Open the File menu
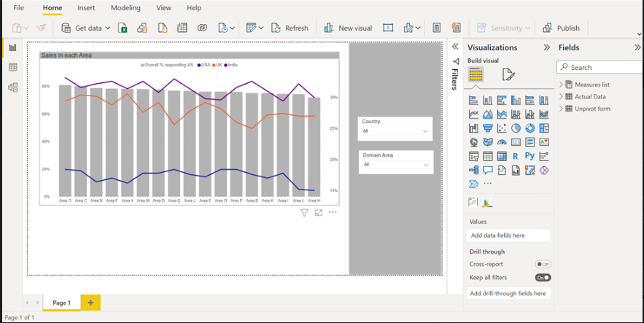Viewport: 644px width, 323px height. click(18, 8)
